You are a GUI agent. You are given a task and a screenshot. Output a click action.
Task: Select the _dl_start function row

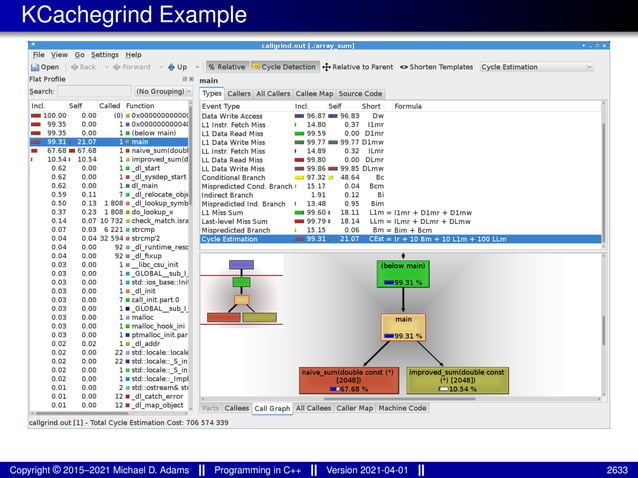tap(109, 168)
